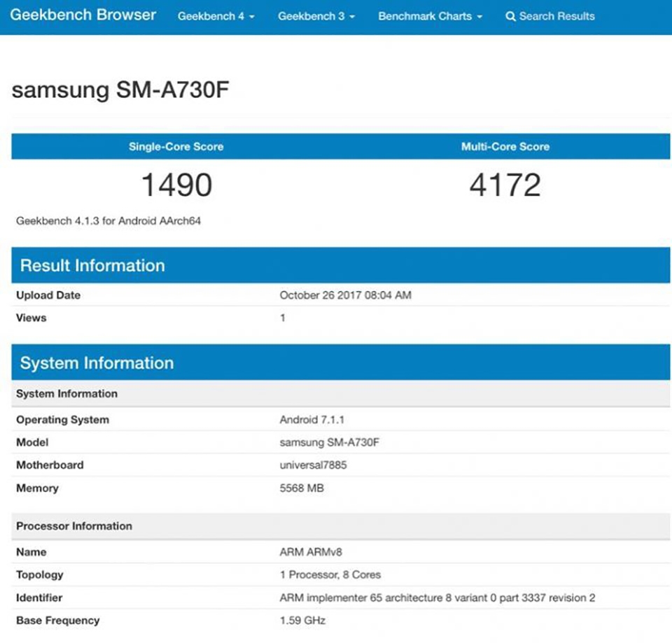Screen dimensions: 672x643
Task: Select the single-core score 1490
Action: pos(176,185)
